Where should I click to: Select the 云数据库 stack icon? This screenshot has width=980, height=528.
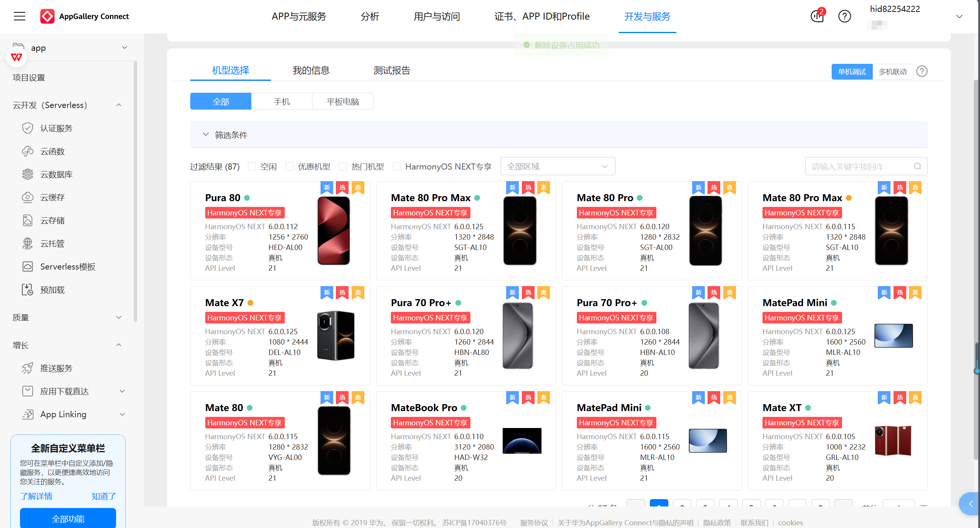[28, 174]
